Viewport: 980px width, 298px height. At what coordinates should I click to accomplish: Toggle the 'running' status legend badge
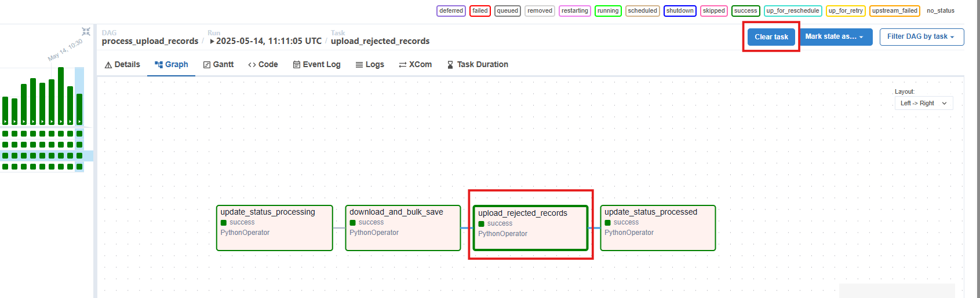point(608,11)
